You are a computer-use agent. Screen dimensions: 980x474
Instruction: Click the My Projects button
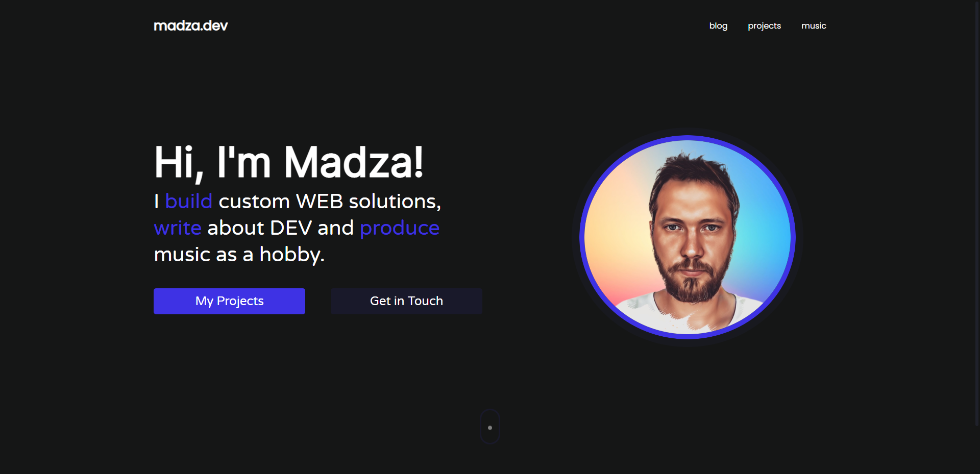click(229, 301)
